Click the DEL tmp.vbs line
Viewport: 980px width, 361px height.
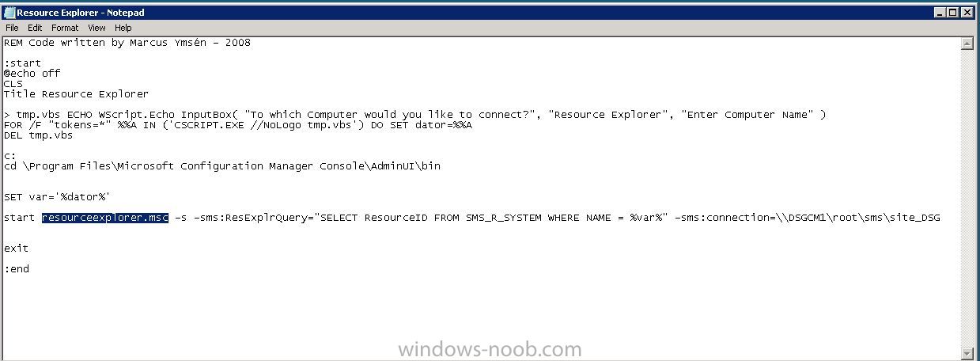tap(38, 135)
